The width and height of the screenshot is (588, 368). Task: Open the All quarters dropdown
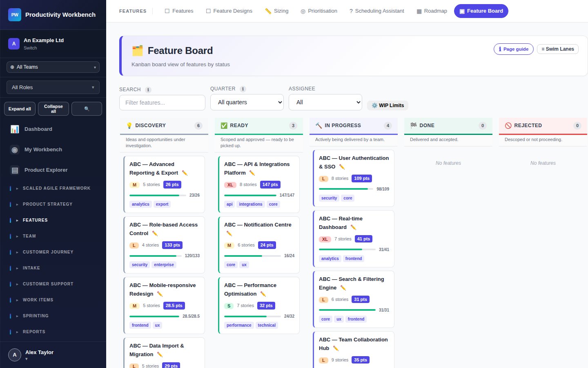click(247, 102)
